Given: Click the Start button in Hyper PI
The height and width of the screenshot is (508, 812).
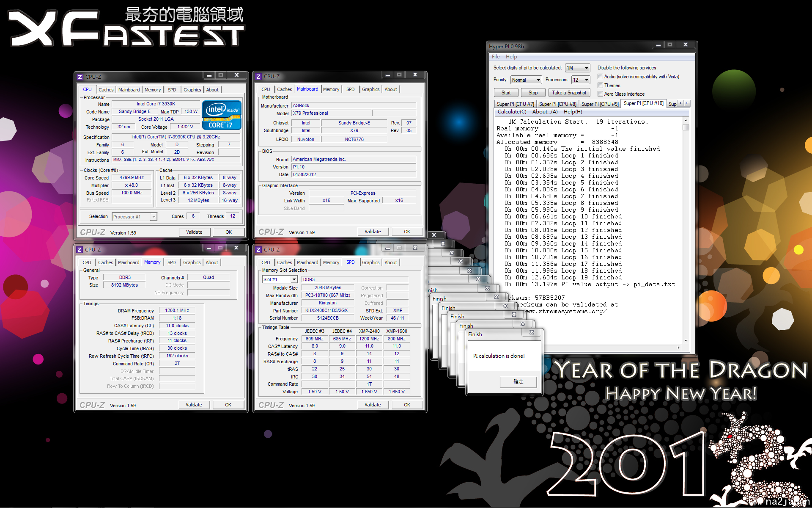Looking at the screenshot, I should point(506,93).
